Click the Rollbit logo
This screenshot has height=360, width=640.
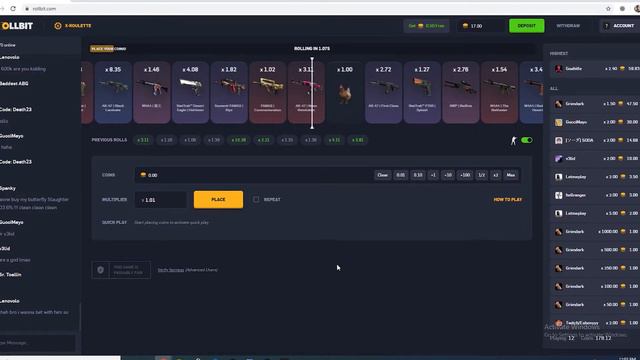tap(16, 26)
